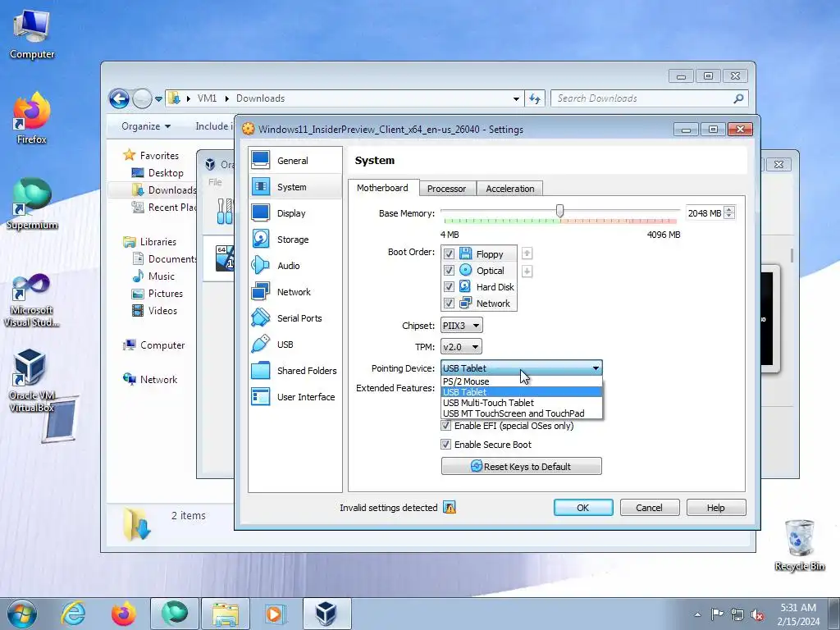Screen dimensions: 840x630
Task: Choose USB Multi-Touch Tablet option
Action: 521,403
